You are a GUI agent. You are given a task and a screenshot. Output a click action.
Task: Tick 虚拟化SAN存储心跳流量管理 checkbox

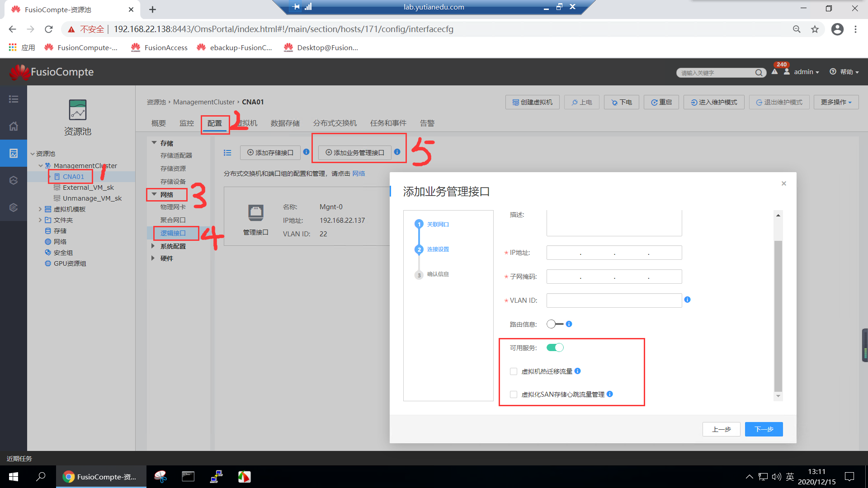pyautogui.click(x=514, y=394)
